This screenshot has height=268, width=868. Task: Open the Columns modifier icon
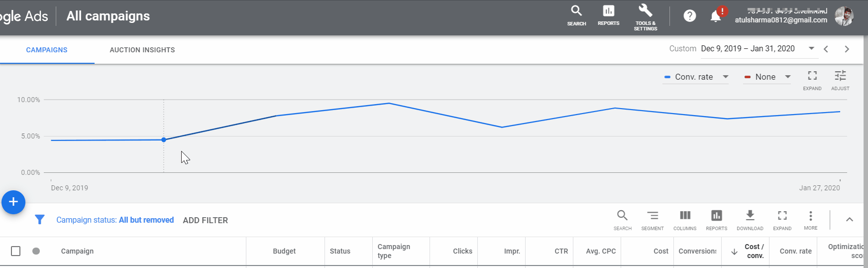pos(685,220)
